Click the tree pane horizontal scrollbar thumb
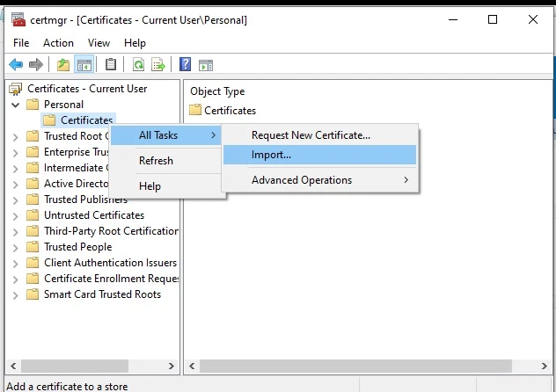 [x=75, y=366]
